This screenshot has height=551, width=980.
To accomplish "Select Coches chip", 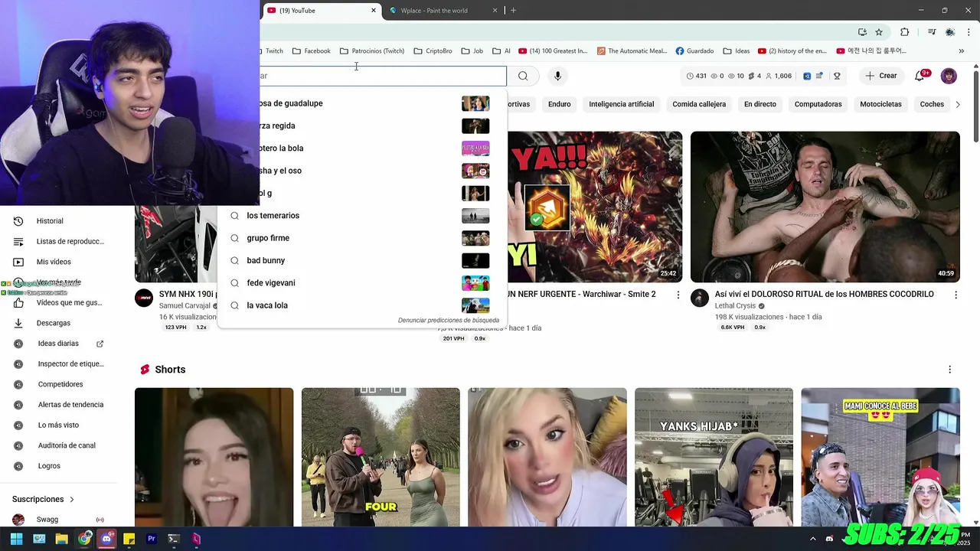I will click(x=932, y=104).
